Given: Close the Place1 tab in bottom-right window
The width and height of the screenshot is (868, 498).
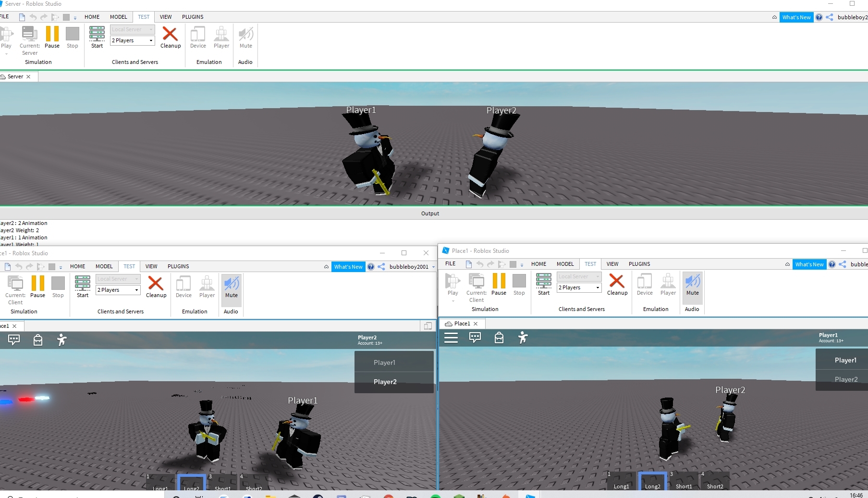Looking at the screenshot, I should coord(476,324).
